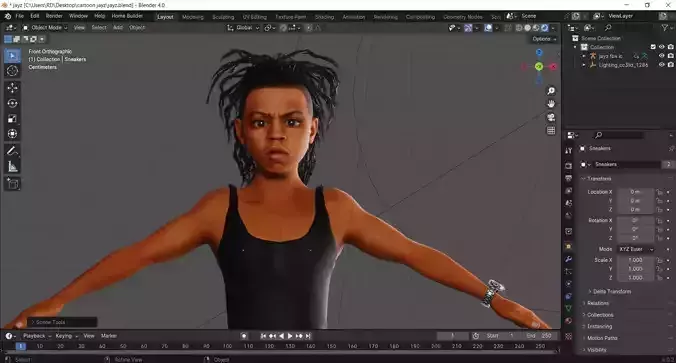Click the green Y axis gizmo
The height and width of the screenshot is (363, 676).
tap(539, 66)
